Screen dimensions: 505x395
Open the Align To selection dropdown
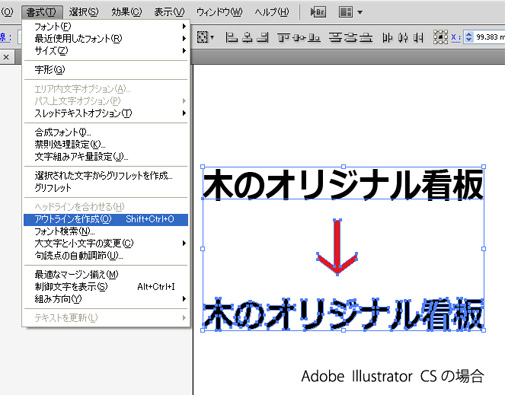[205, 37]
